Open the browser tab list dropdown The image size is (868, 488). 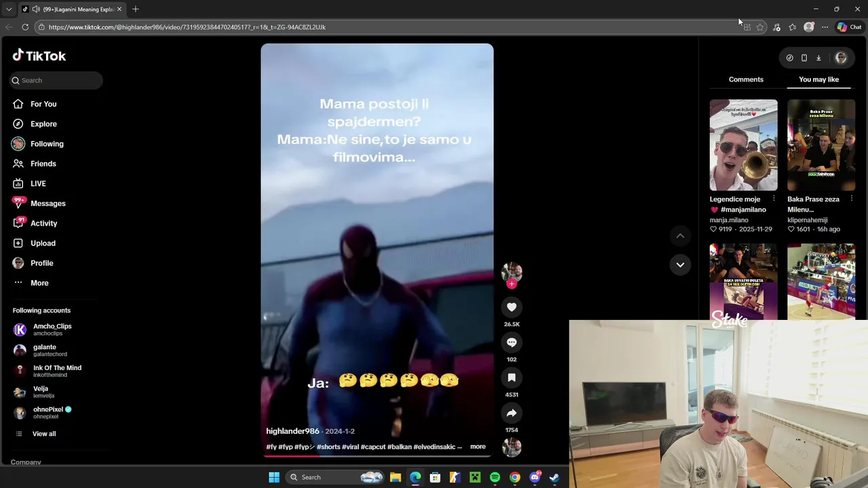[x=8, y=9]
